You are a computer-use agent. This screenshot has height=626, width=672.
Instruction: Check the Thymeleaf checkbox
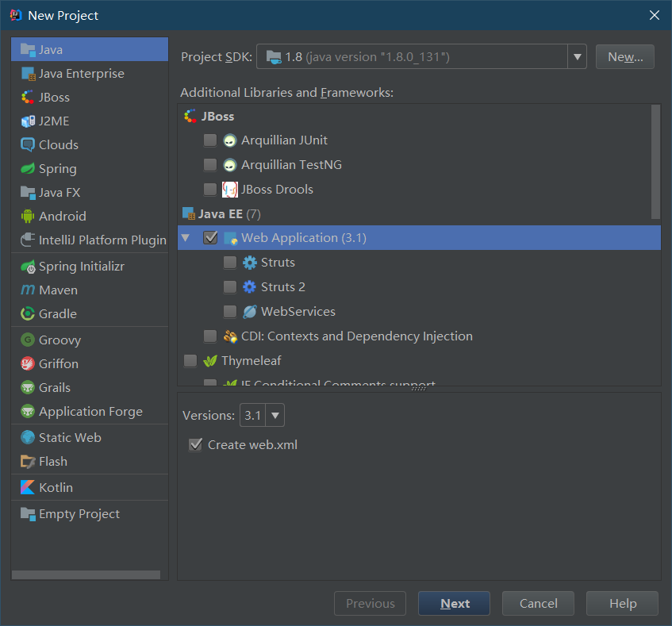point(190,361)
